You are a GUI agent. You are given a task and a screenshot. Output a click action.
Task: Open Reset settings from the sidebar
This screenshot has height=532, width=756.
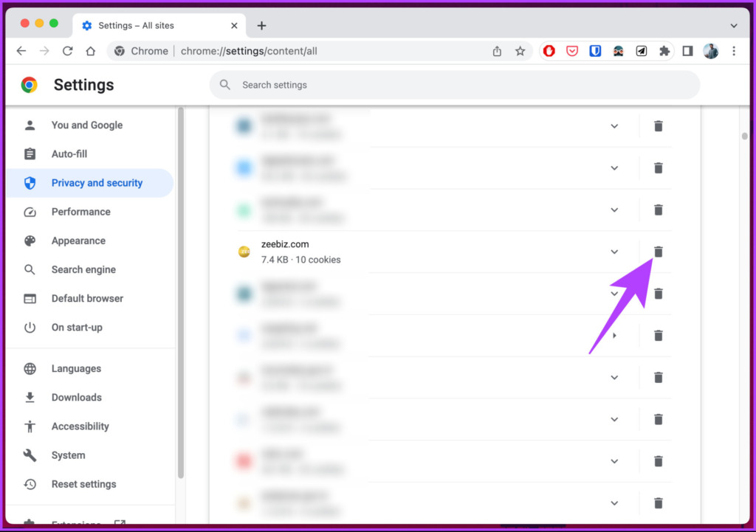(x=83, y=484)
